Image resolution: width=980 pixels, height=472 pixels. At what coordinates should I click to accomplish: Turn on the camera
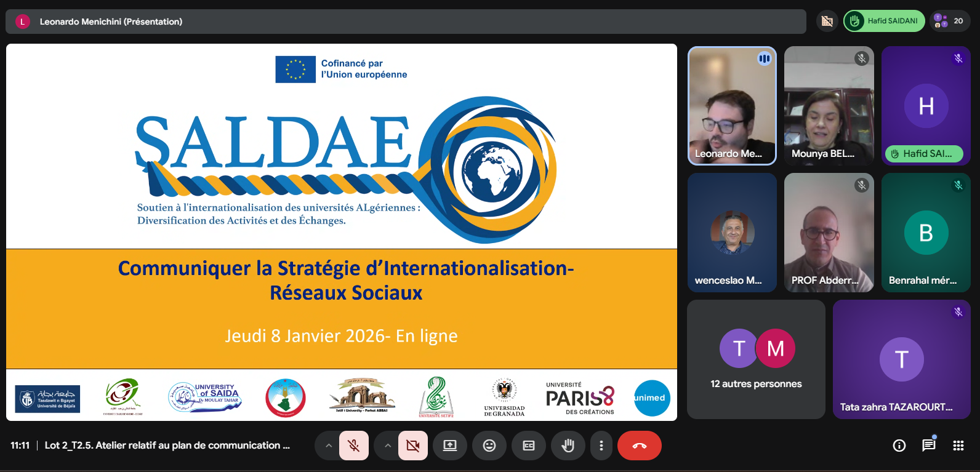click(x=413, y=446)
